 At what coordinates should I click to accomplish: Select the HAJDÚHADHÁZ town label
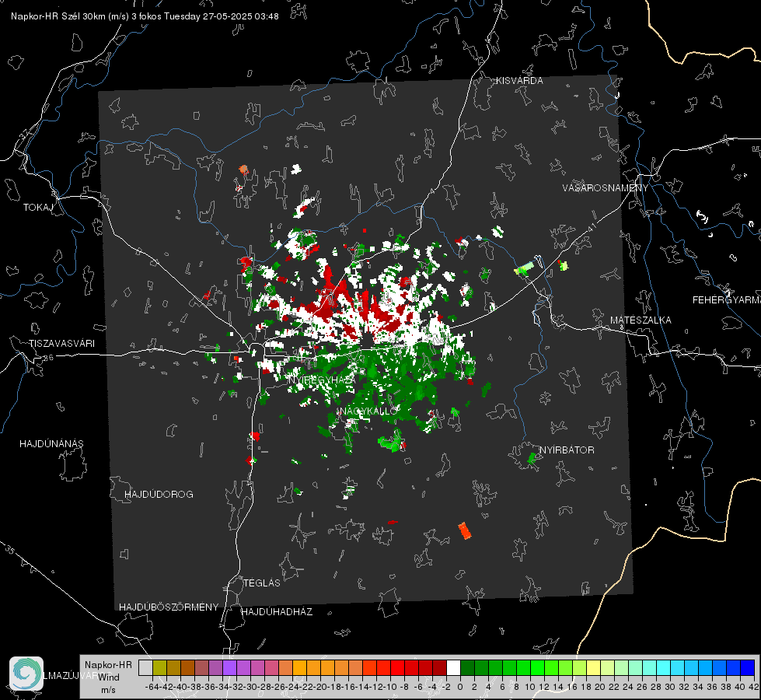pyautogui.click(x=277, y=611)
